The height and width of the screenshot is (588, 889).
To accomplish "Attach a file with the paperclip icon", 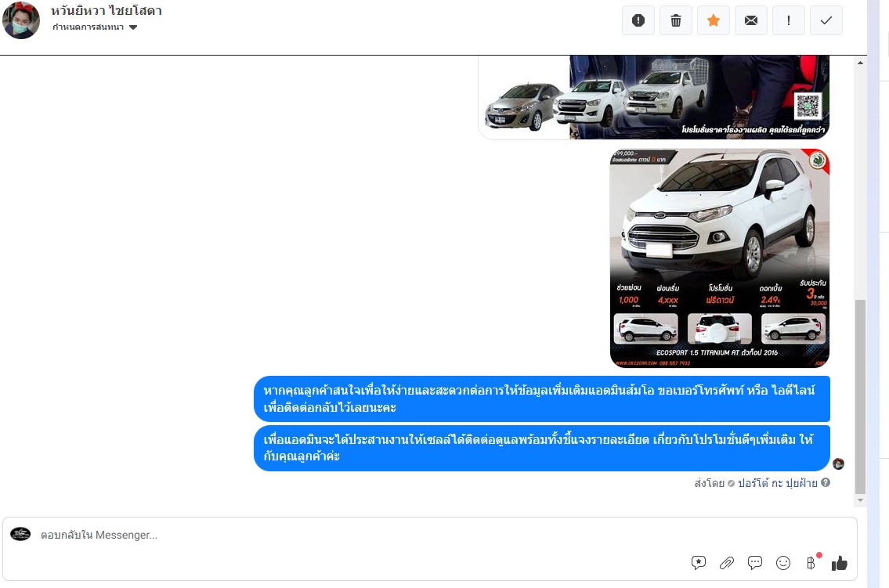I will click(727, 562).
